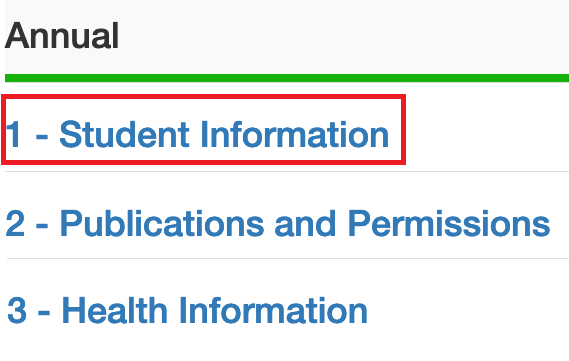Click the word Permissions in step 2

(449, 224)
